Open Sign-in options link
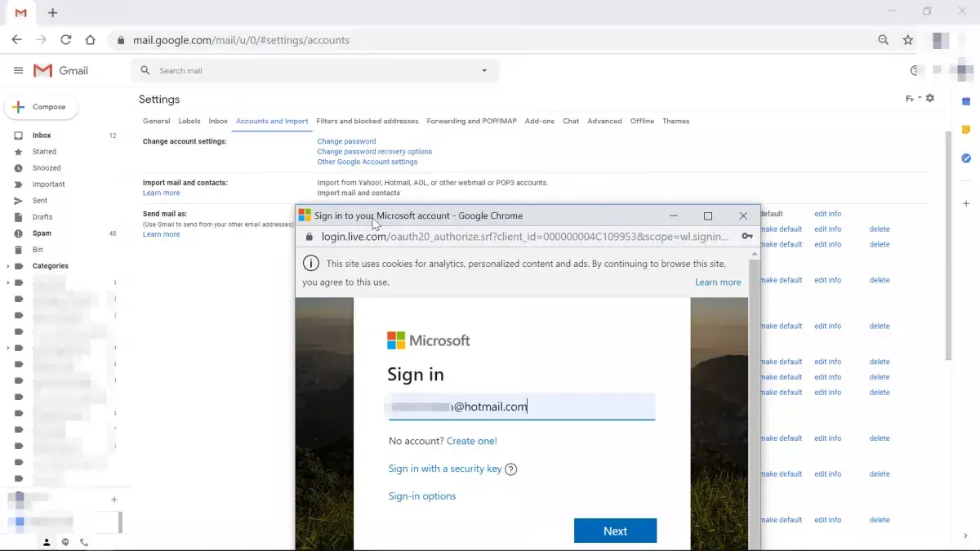The width and height of the screenshot is (980, 551). pyautogui.click(x=422, y=496)
